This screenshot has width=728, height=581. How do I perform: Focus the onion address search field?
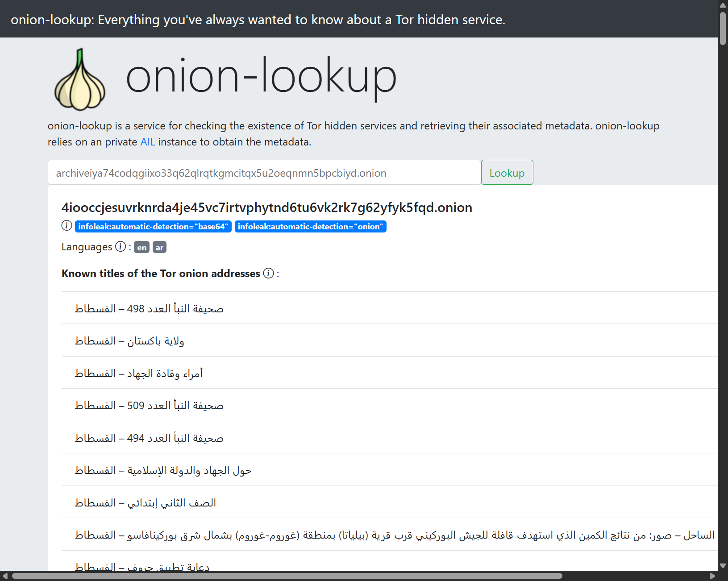264,172
